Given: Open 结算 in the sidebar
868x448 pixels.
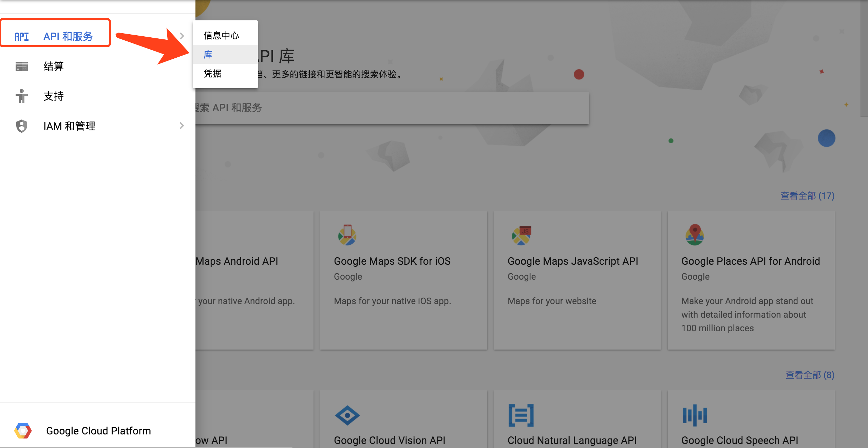Looking at the screenshot, I should [x=54, y=66].
